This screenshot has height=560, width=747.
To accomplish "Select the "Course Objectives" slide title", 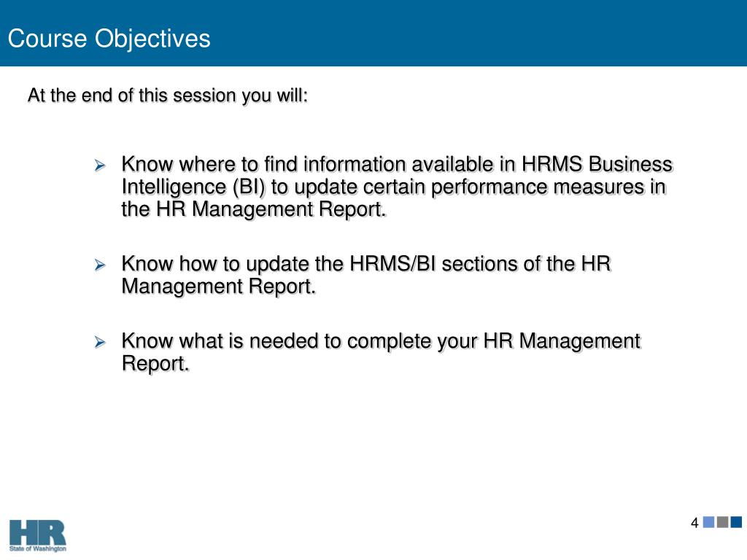I will point(109,39).
